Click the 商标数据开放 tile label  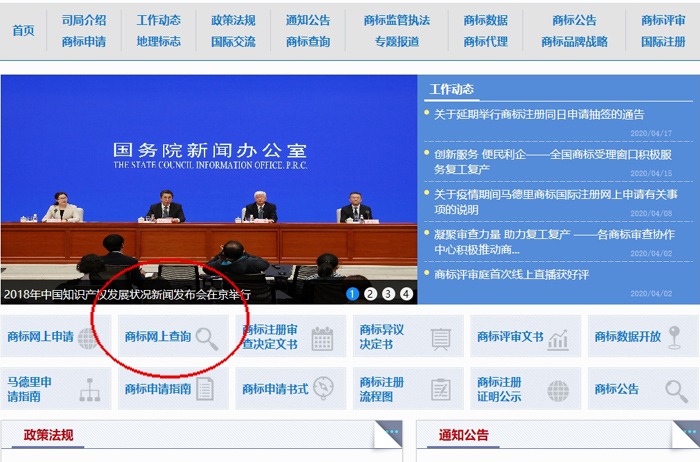pos(628,337)
